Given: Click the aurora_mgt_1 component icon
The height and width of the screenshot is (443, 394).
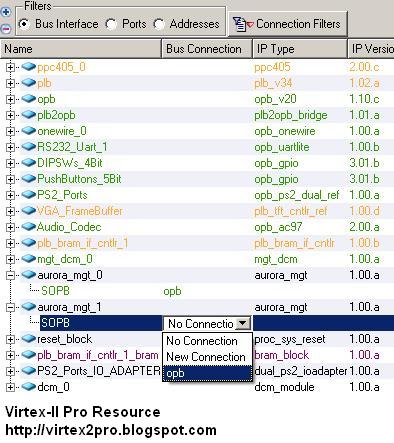Looking at the screenshot, I should [x=29, y=306].
